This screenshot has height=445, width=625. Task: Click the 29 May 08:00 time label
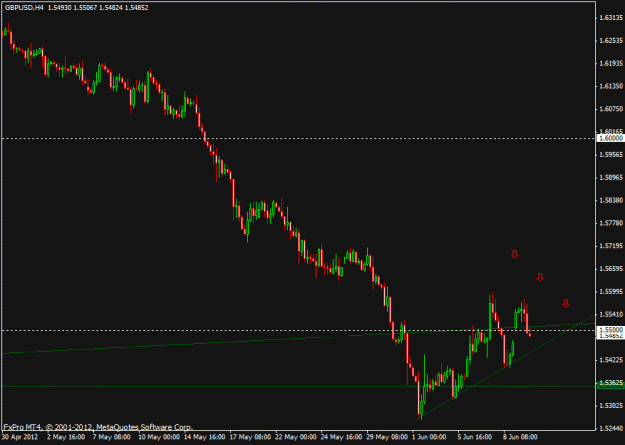[387, 437]
